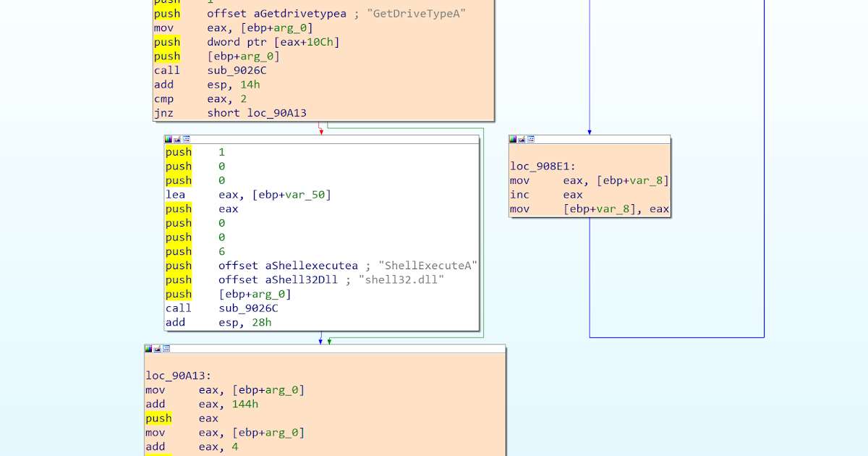The width and height of the screenshot is (868, 456).
Task: Click sub_9026C in the ShellExecuteA block call
Action: point(249,308)
